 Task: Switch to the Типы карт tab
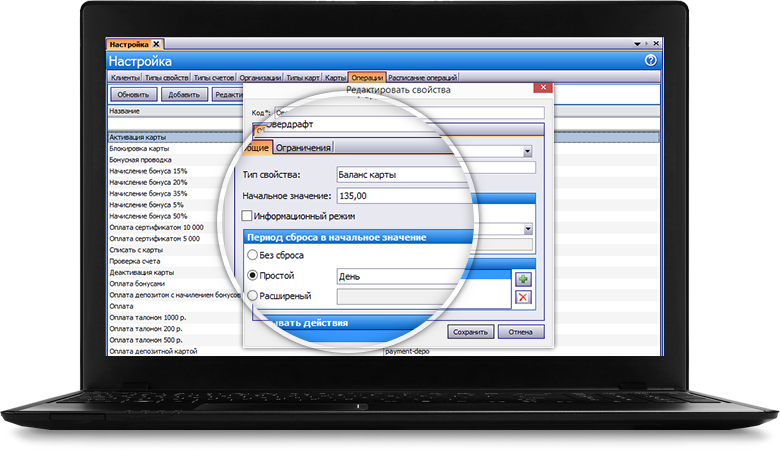(x=304, y=78)
